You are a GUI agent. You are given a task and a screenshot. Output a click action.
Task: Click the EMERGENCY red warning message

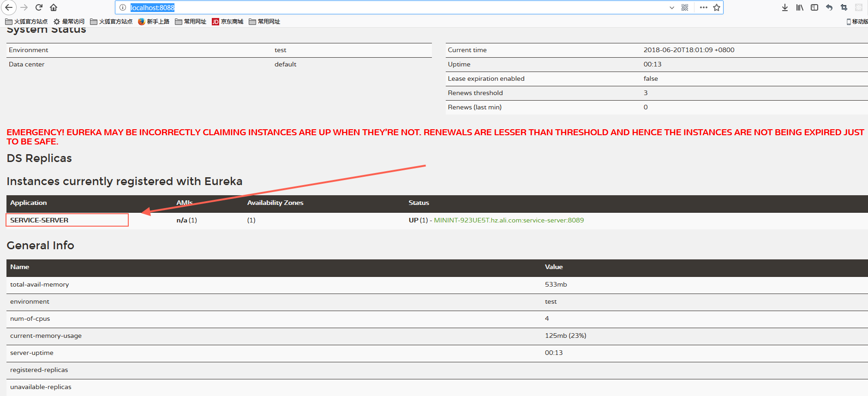point(435,137)
